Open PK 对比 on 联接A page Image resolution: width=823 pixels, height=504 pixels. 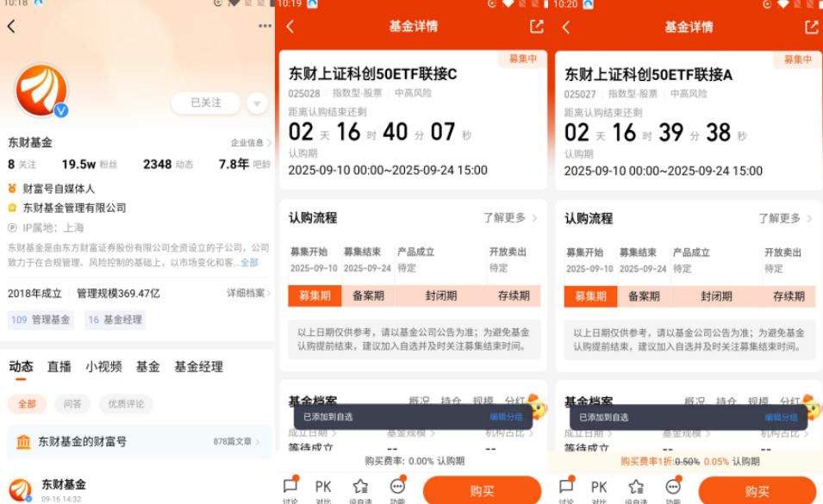[x=599, y=491]
